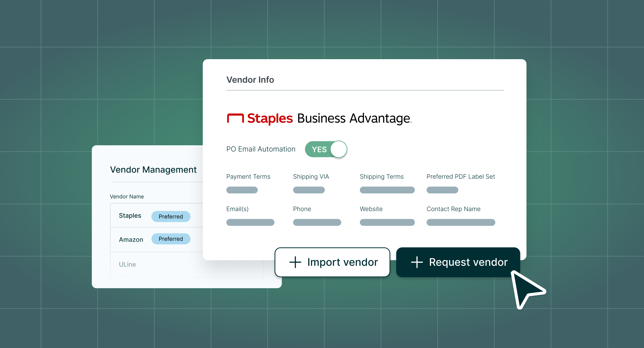Click the Vendor Management heading

tap(153, 170)
